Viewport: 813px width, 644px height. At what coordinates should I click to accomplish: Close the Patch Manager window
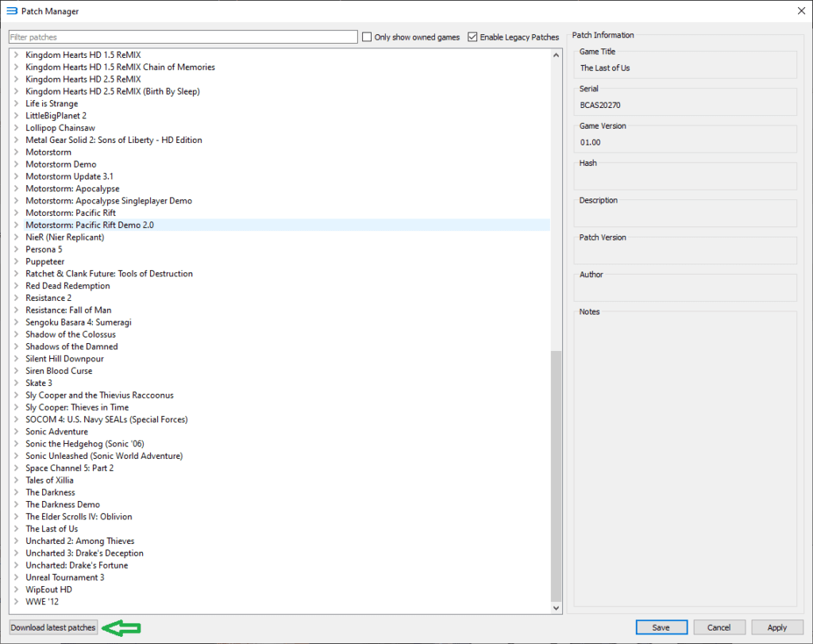click(801, 11)
